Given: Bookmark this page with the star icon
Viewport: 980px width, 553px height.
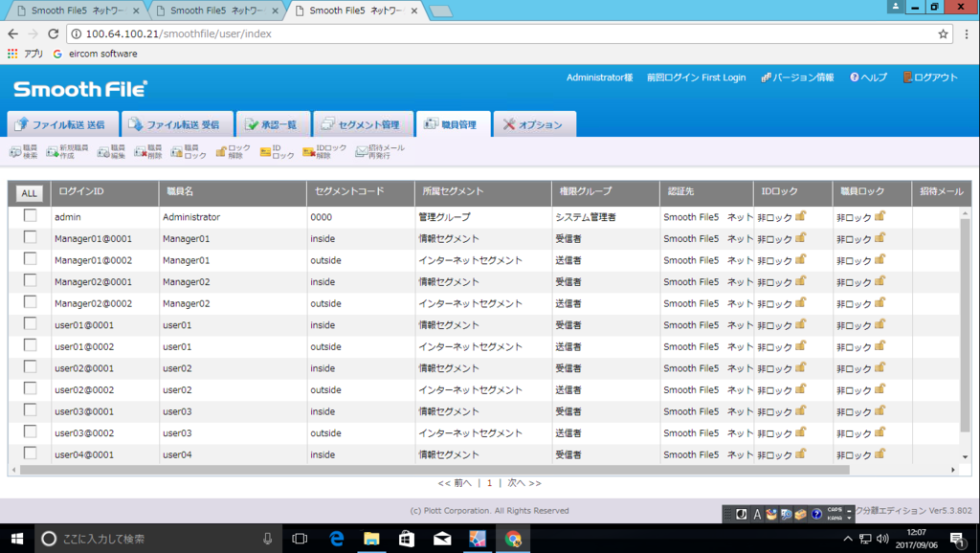Looking at the screenshot, I should pyautogui.click(x=943, y=33).
